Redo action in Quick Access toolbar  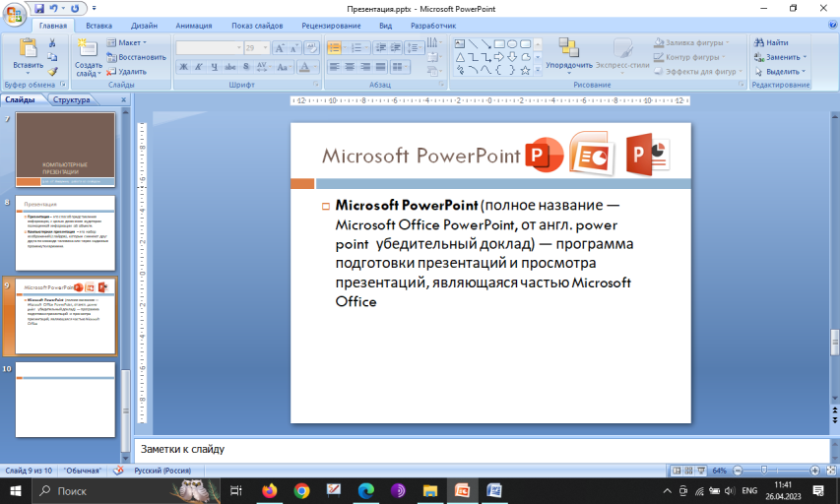[75, 9]
